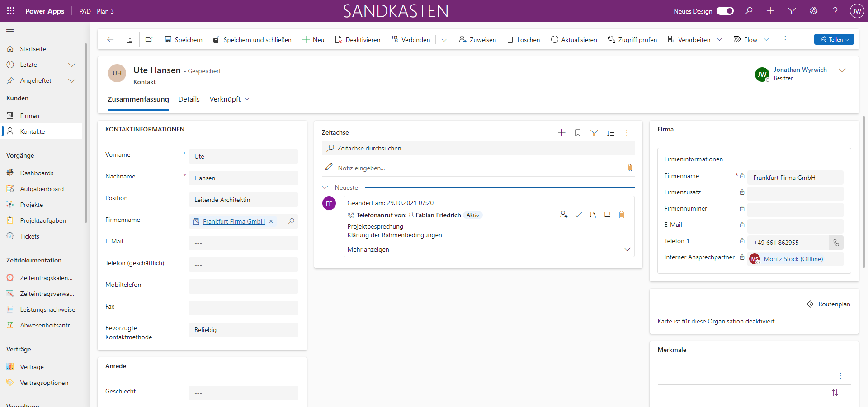Collapse the site map hamburger menu
This screenshot has width=868, height=407.
(x=10, y=31)
